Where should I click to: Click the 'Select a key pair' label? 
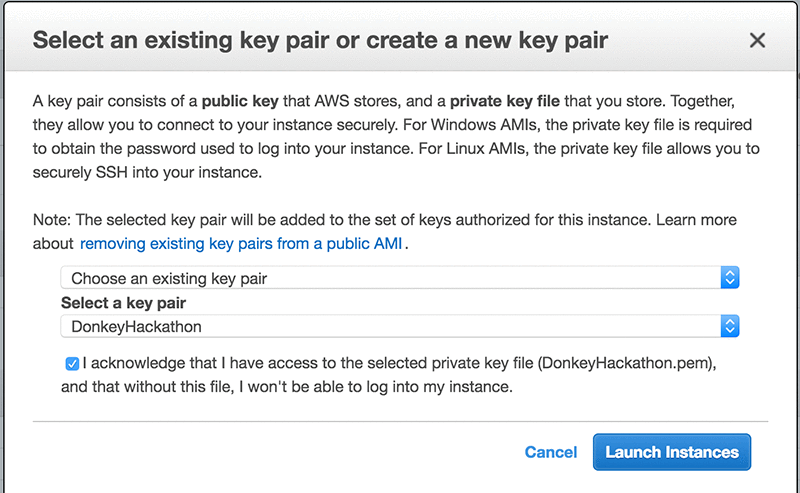(x=123, y=303)
